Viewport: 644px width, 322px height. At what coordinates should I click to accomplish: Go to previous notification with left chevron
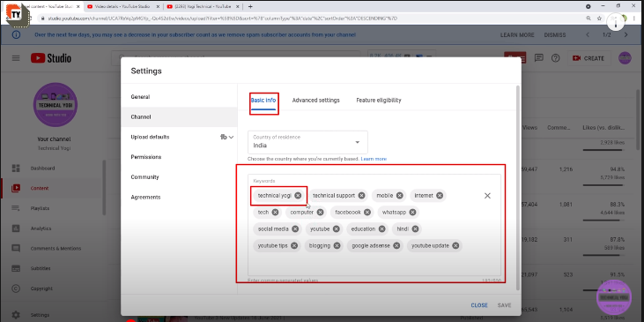click(x=588, y=35)
